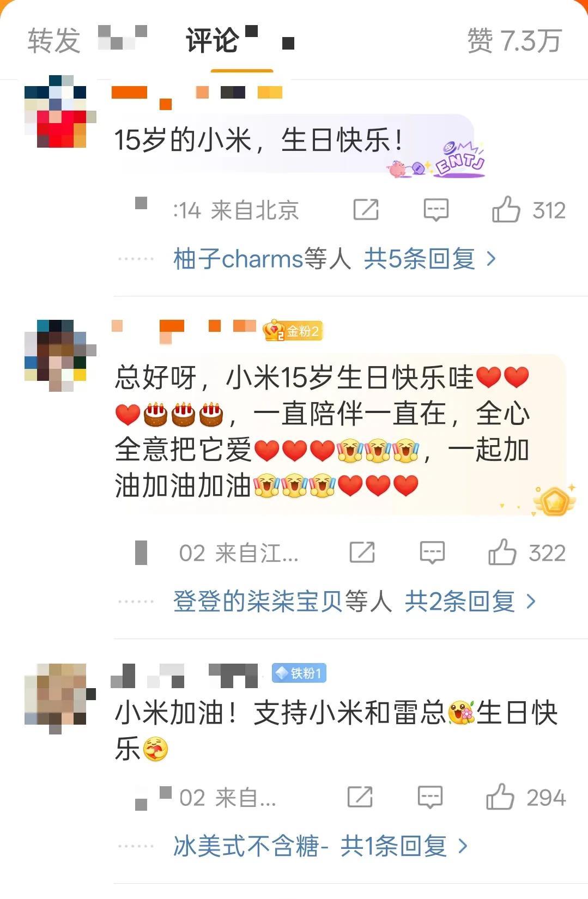The width and height of the screenshot is (588, 899).
Task: Expand the 共1条回复 thread
Action: coord(404,846)
